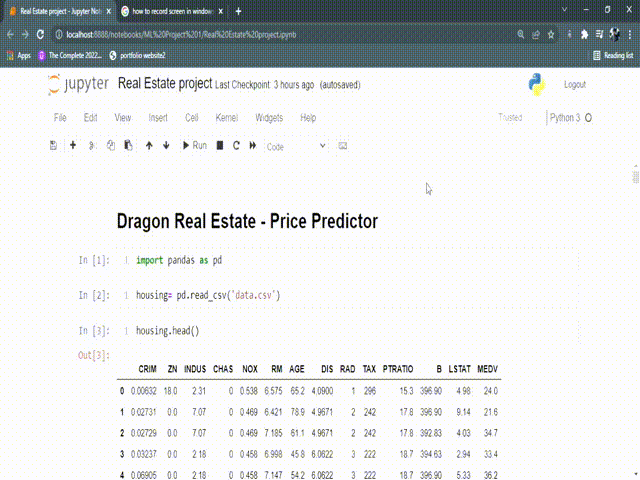Open the File menu

point(60,118)
